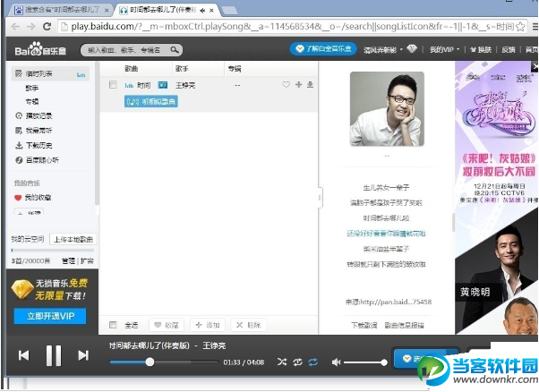Click the download icon on the song row
This screenshot has height=392, width=539.
[310, 84]
